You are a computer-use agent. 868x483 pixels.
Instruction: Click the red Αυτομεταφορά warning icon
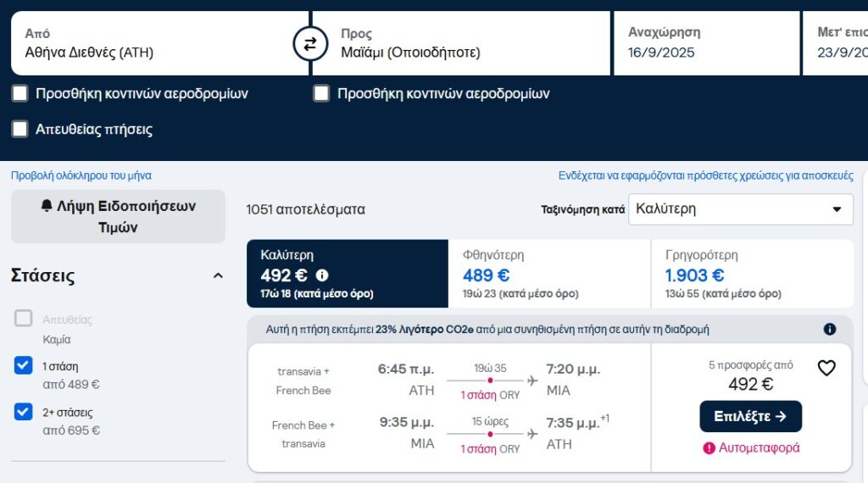click(709, 448)
